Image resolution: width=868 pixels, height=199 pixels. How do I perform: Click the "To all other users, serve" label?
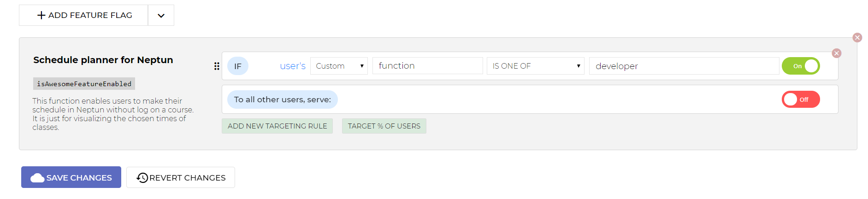point(282,99)
